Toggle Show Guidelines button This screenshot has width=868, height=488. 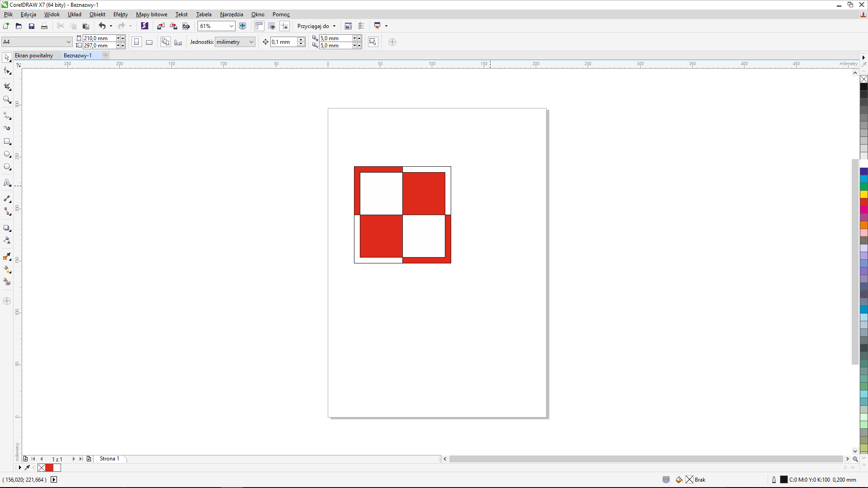284,26
